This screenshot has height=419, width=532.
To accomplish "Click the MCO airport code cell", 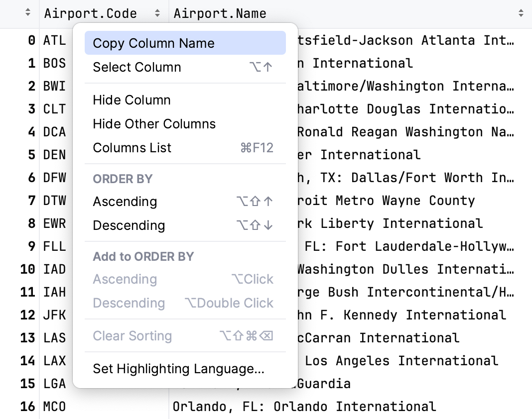I will [x=54, y=407].
